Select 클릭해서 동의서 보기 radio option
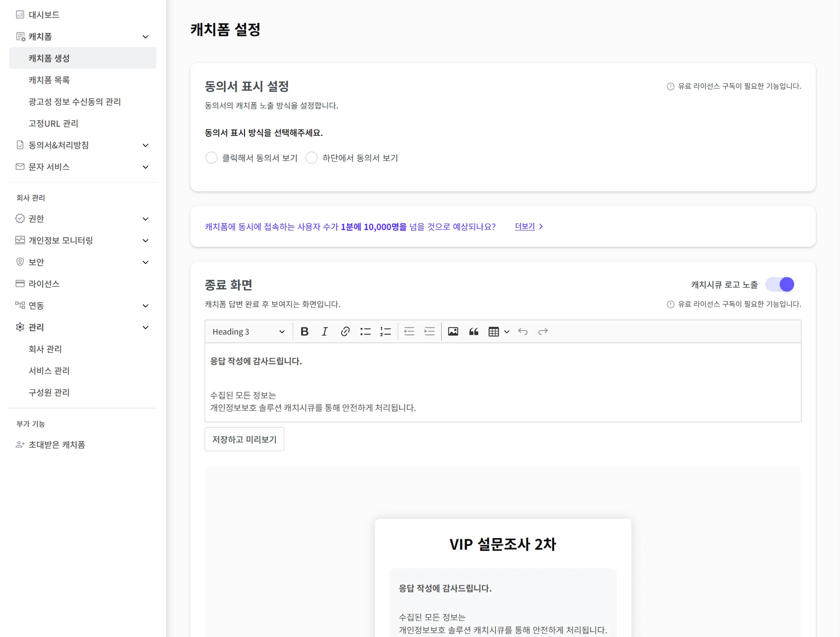This screenshot has width=840, height=637. [211, 158]
